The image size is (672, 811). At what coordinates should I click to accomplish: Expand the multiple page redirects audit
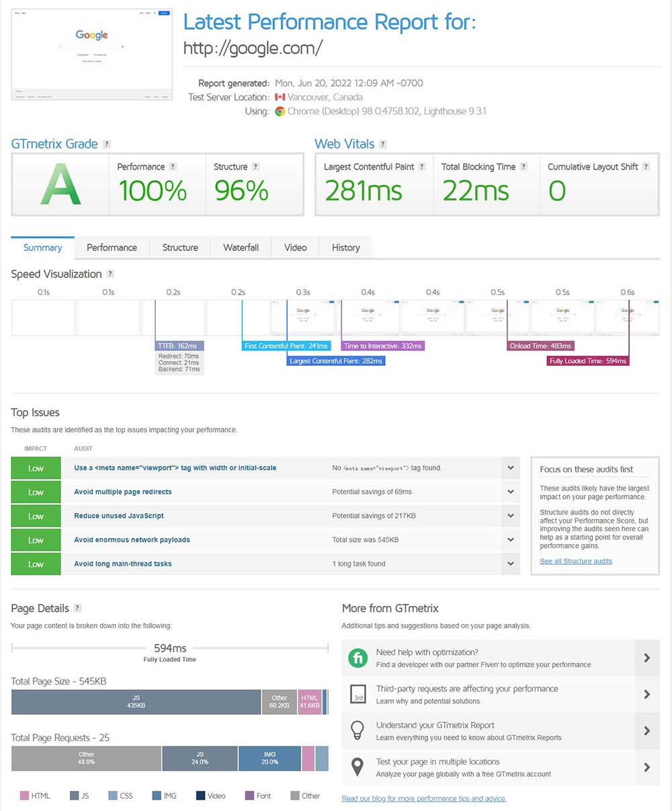511,492
